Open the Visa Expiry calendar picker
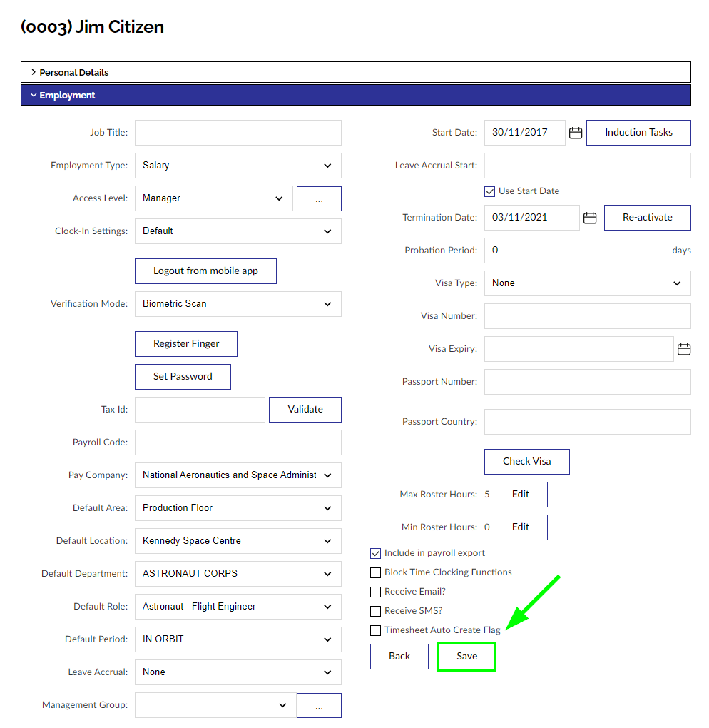Screen dimensions: 709x728 (683, 349)
